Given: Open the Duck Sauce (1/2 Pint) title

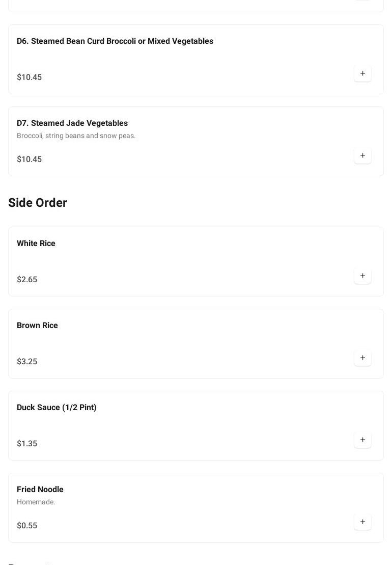Looking at the screenshot, I should (x=57, y=408).
